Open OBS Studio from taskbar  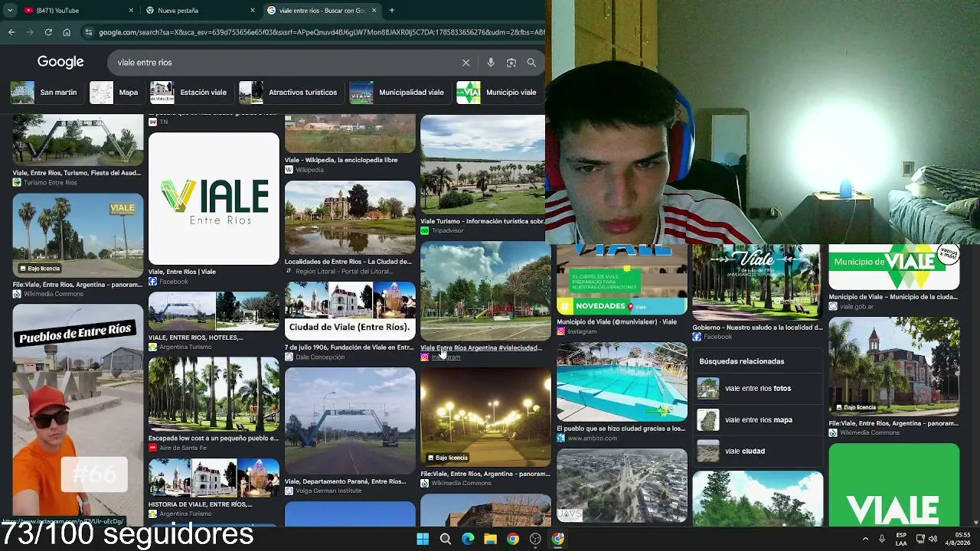[x=535, y=539]
